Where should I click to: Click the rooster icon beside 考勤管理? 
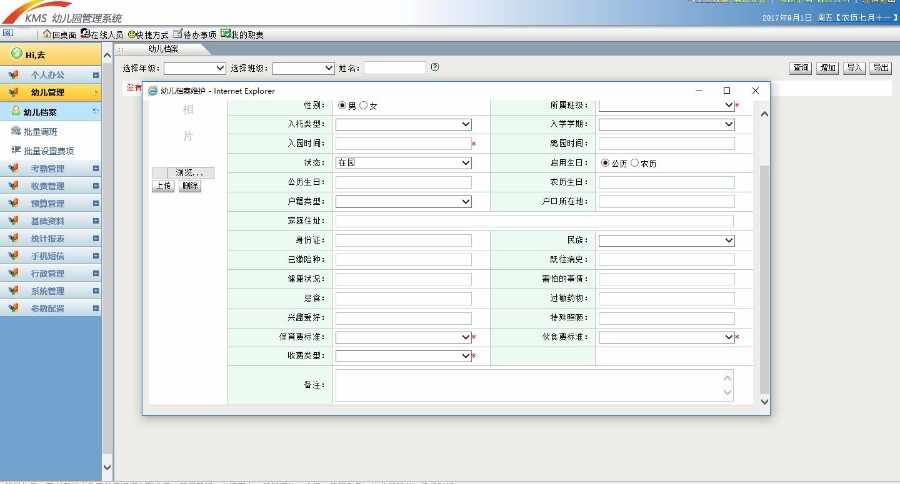pos(13,168)
